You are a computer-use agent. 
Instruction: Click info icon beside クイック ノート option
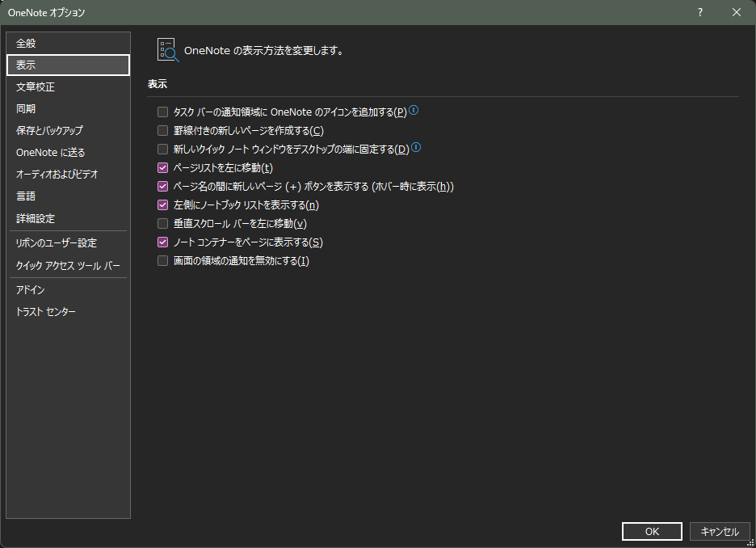coord(416,148)
